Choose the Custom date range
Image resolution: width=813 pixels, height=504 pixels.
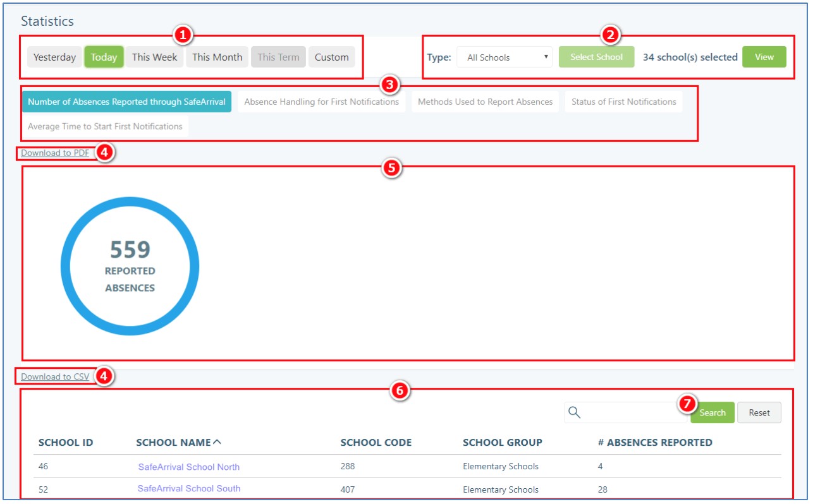tap(331, 57)
